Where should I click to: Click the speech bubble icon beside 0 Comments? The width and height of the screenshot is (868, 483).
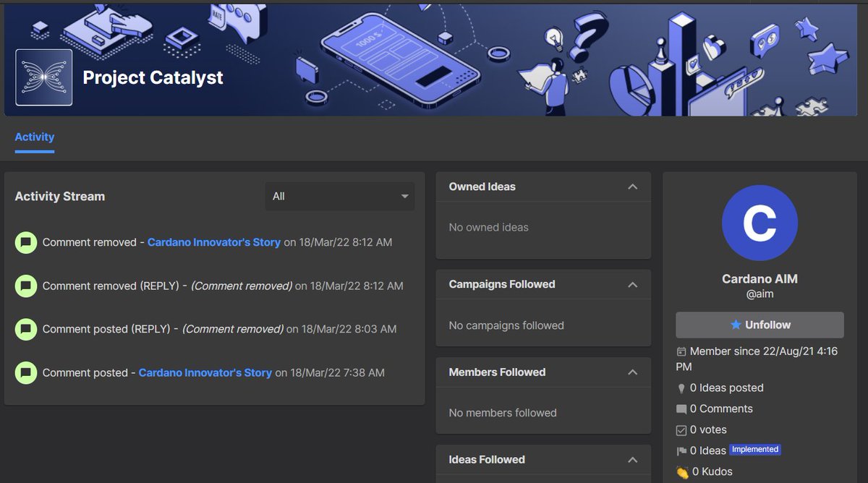681,409
